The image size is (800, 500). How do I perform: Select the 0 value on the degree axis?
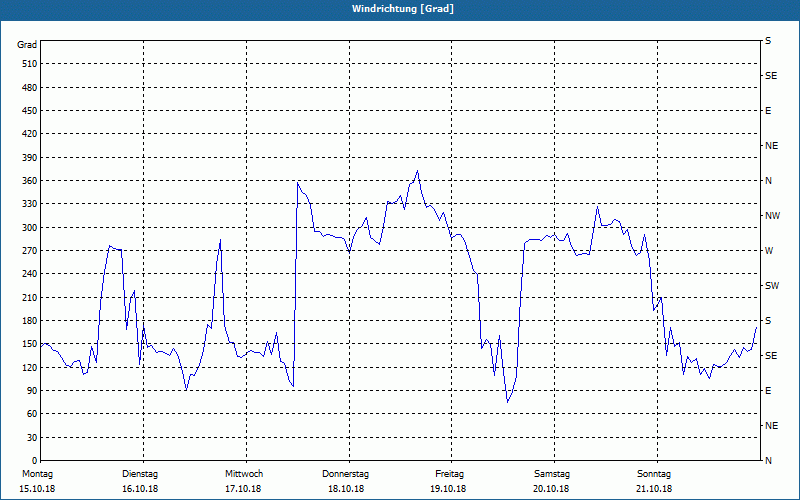click(35, 460)
